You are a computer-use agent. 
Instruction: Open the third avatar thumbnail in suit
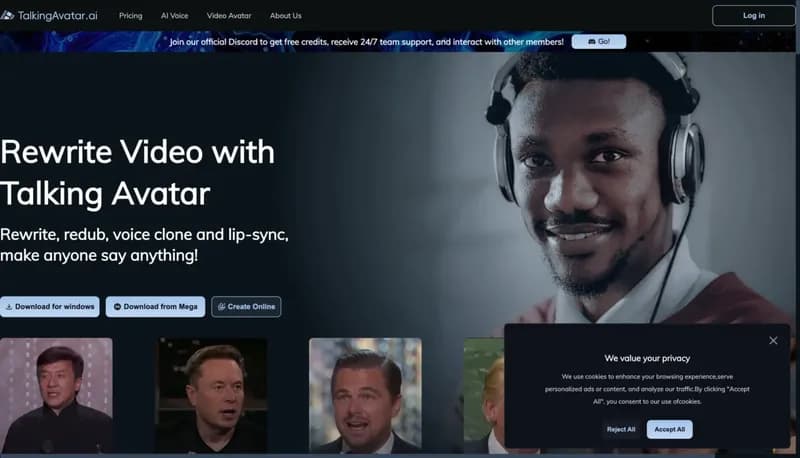(x=365, y=395)
